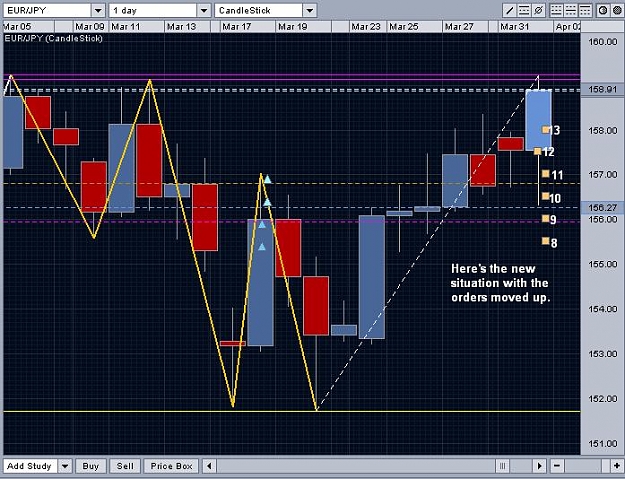Select order marker 10

(545, 196)
